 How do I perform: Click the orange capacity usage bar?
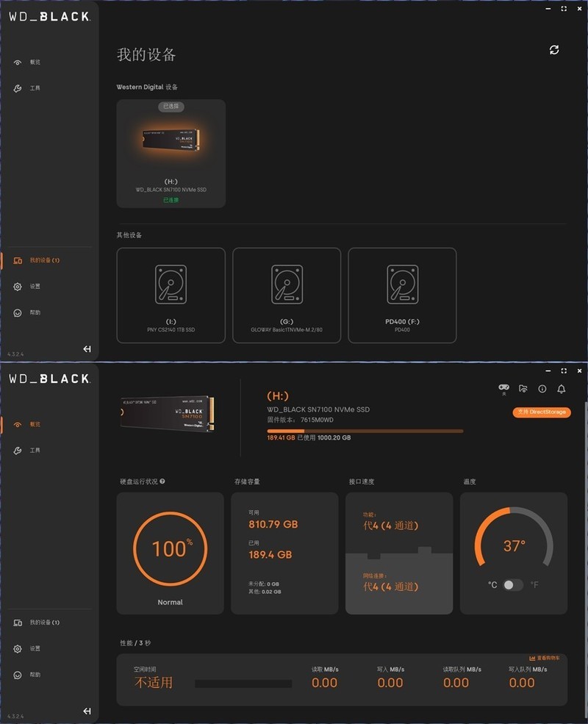click(365, 431)
